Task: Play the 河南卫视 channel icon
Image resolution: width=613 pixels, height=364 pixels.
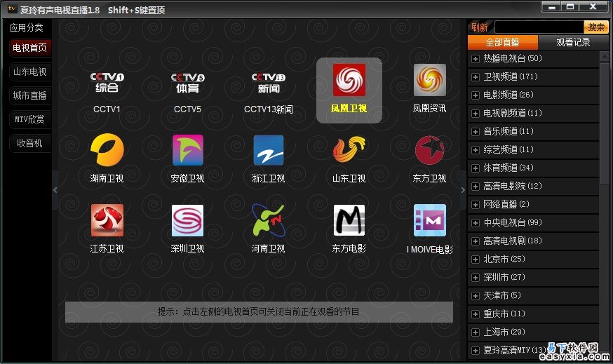Action: click(x=268, y=220)
